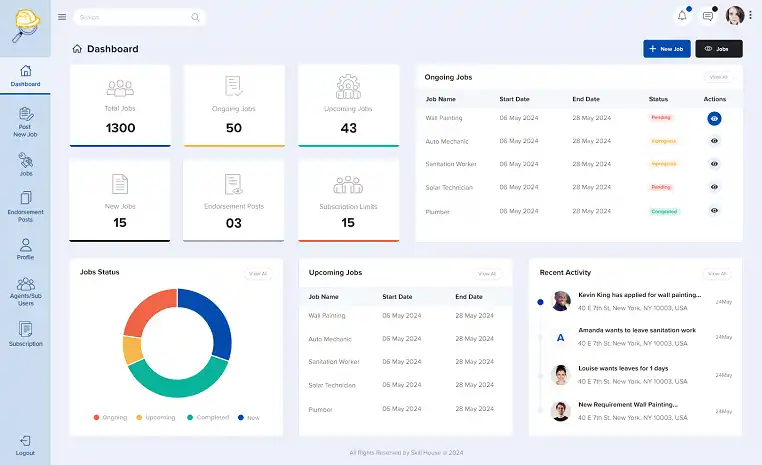Click eye icon for Wall Painting job

(x=714, y=118)
